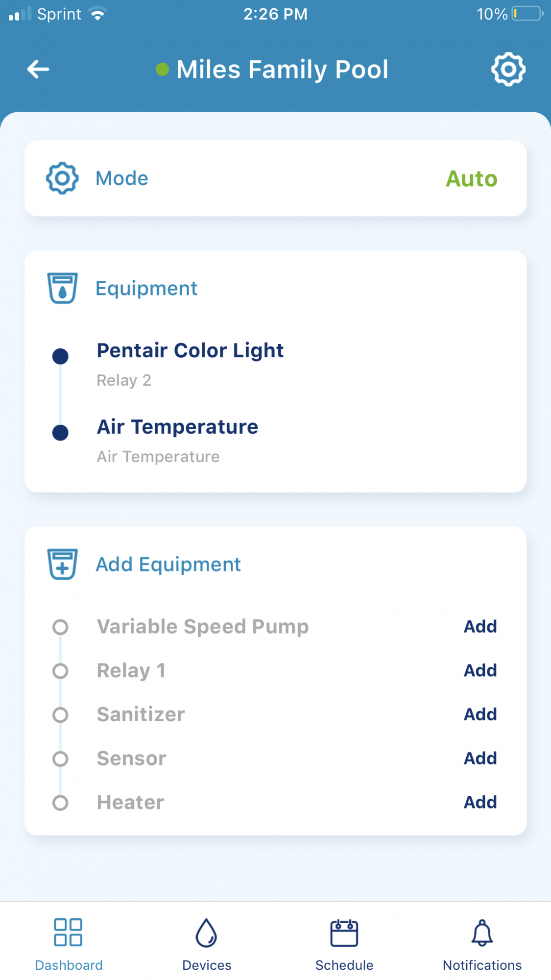Screen dimensions: 551x980
Task: Select the Heater circle marker
Action: pyautogui.click(x=60, y=803)
